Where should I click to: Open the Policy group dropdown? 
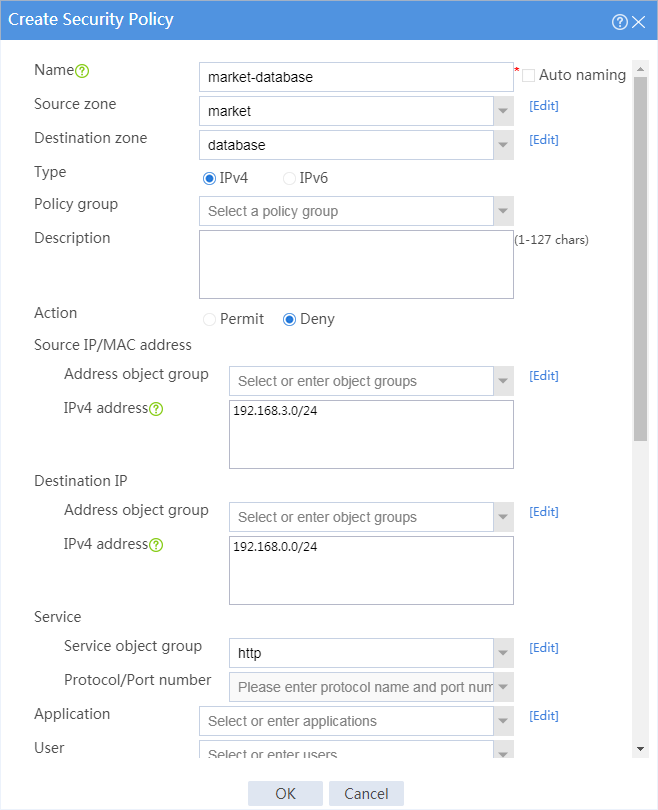click(x=504, y=211)
